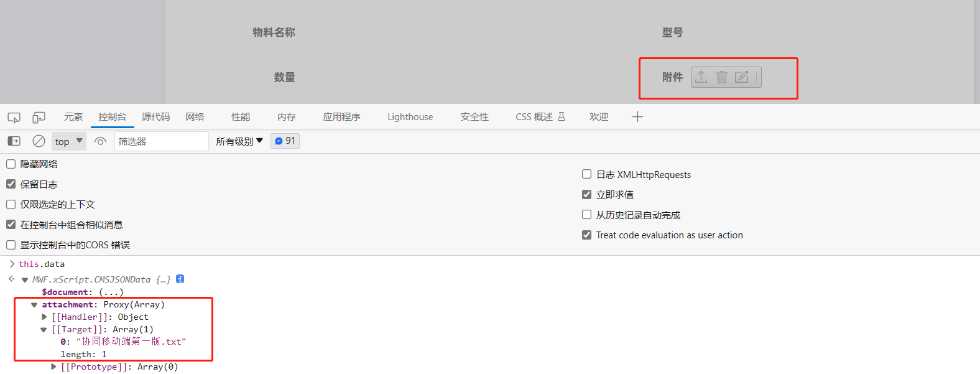This screenshot has height=374, width=980.
Task: Switch to the 应用程序 tab
Action: click(x=341, y=117)
